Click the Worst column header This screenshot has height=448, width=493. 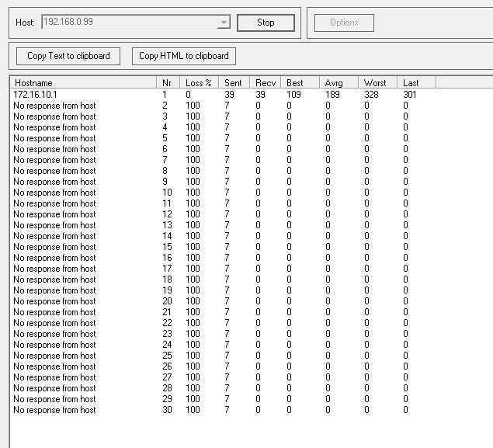[x=378, y=83]
